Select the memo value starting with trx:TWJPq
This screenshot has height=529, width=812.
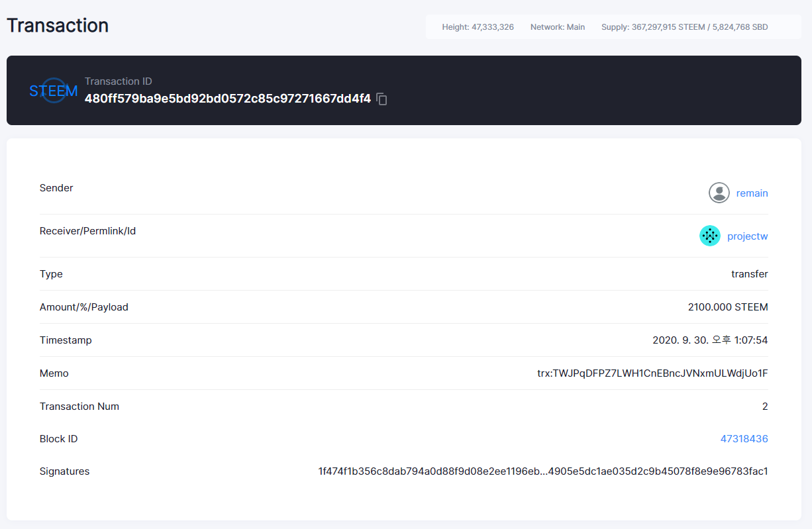click(652, 373)
